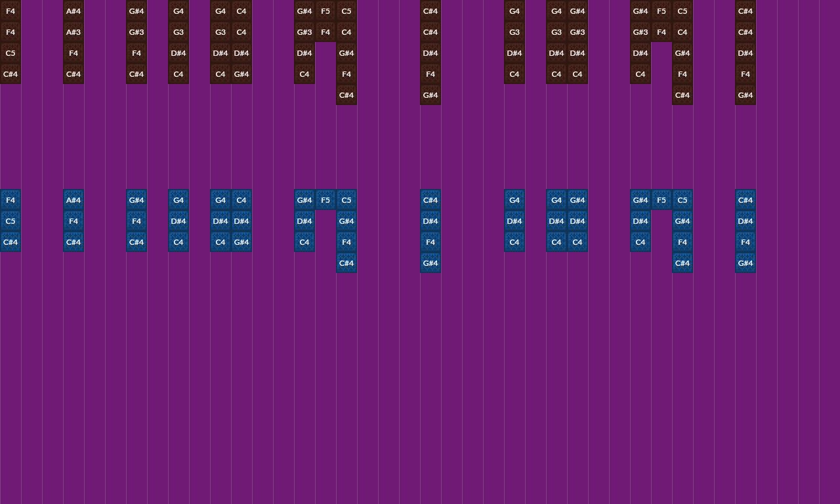Tap the rightmost blue F5 note tile
This screenshot has height=504, width=840.
(x=661, y=199)
